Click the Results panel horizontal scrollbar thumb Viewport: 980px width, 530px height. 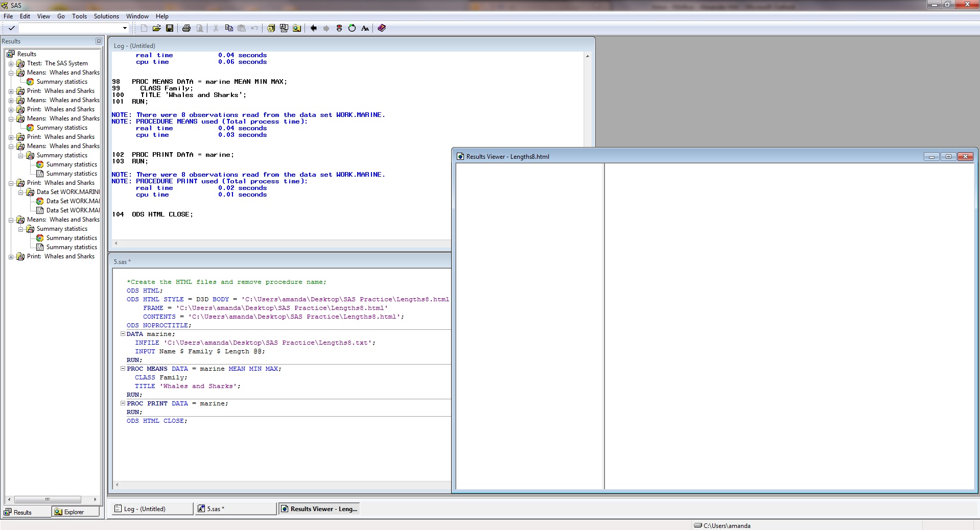pos(48,499)
